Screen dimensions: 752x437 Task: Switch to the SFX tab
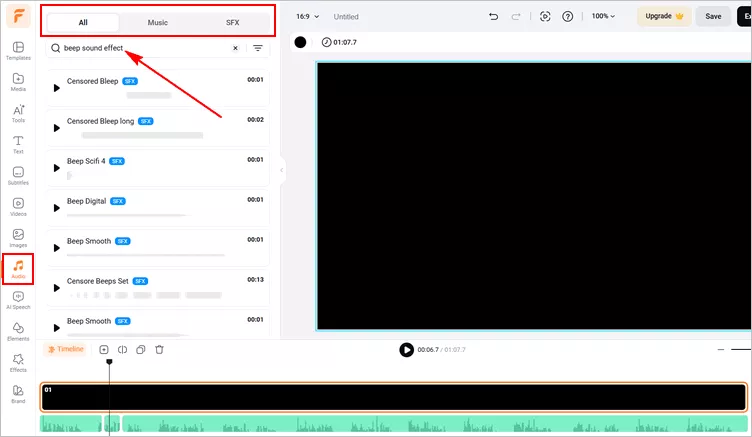(233, 23)
